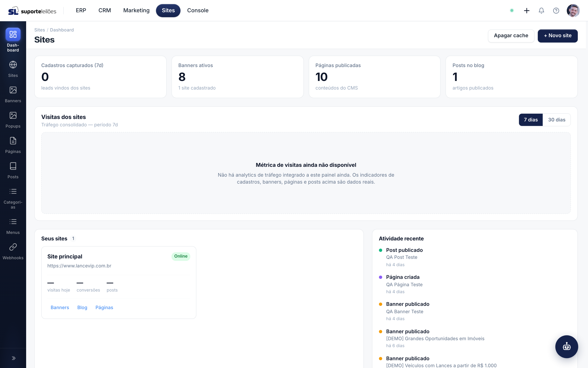Click the Sites breadcrumb link
Screen dimensions: 588x368
click(40, 30)
